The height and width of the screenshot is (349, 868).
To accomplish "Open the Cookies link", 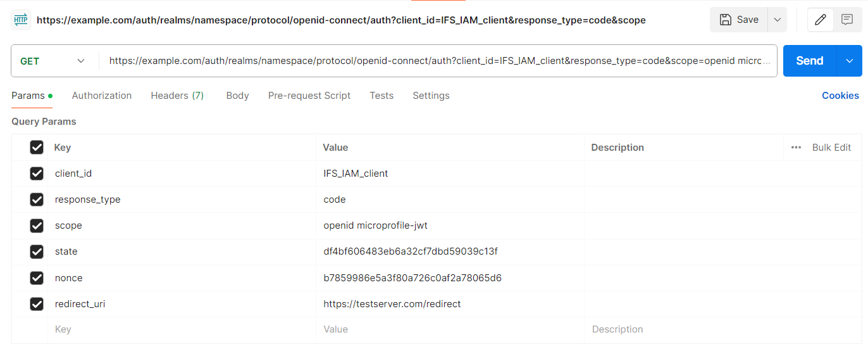I will 840,96.
